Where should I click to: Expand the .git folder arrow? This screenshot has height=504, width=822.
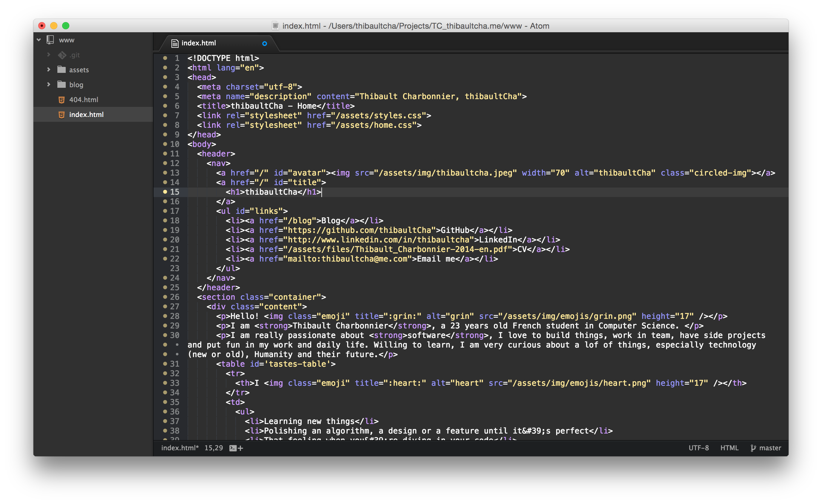[x=49, y=54]
